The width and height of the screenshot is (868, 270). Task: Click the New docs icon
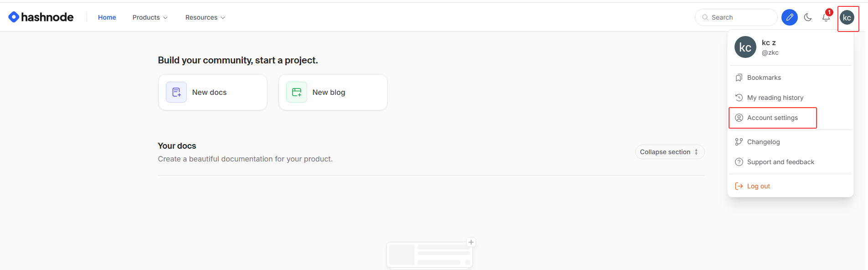176,92
